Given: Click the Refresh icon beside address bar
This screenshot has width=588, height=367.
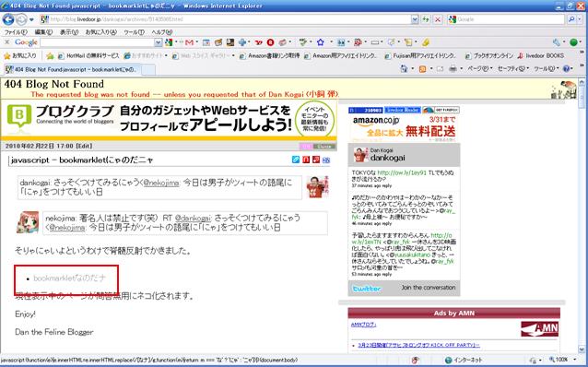Looking at the screenshot, I should [426, 19].
